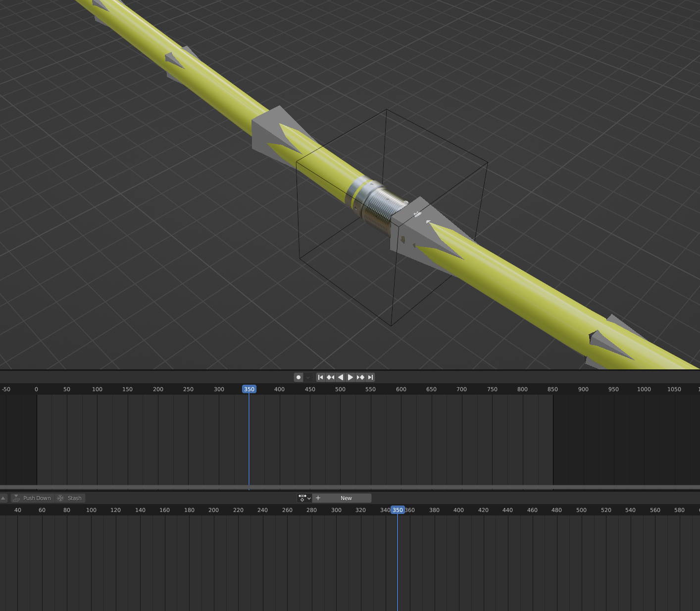Jump to the first frame of playback
The height and width of the screenshot is (611, 700).
[x=320, y=377]
